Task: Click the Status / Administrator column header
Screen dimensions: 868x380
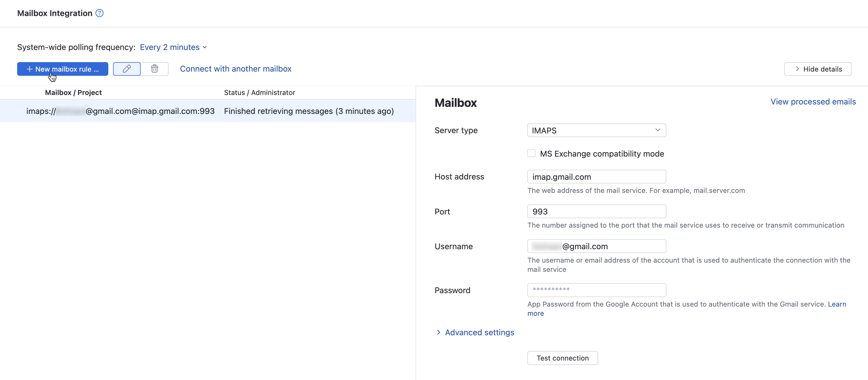Action: point(259,93)
